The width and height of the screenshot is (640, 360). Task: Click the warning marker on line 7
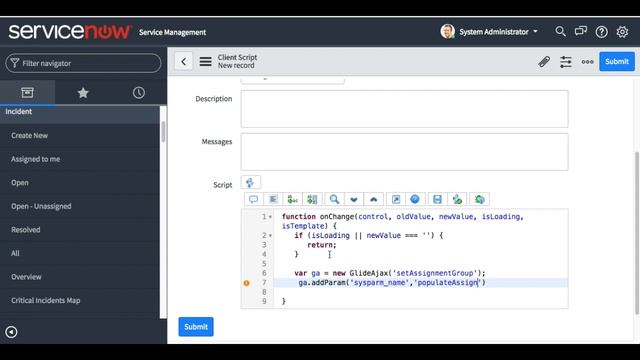[247, 283]
